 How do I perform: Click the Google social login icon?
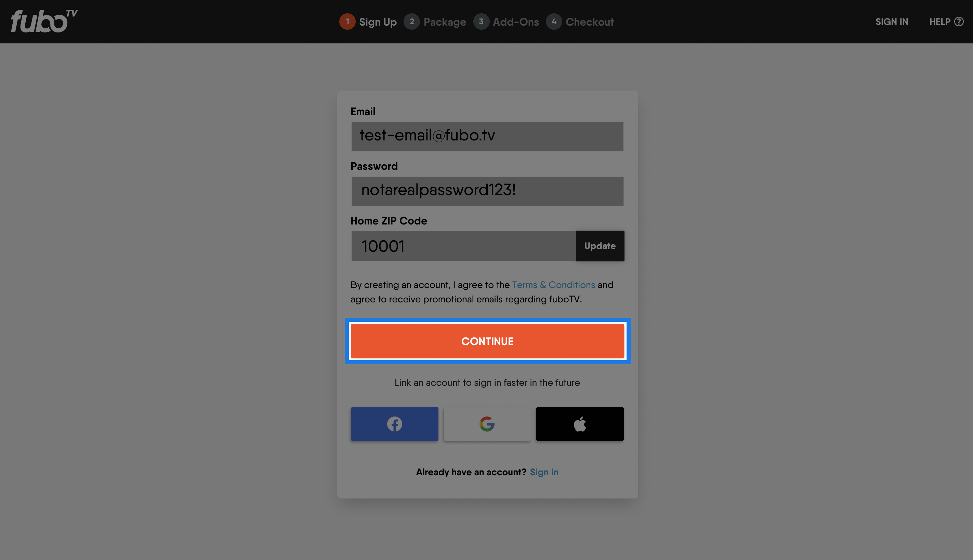[x=487, y=424]
